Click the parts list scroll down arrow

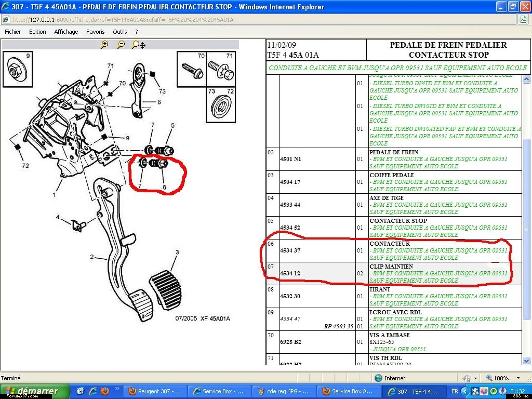pos(526,361)
